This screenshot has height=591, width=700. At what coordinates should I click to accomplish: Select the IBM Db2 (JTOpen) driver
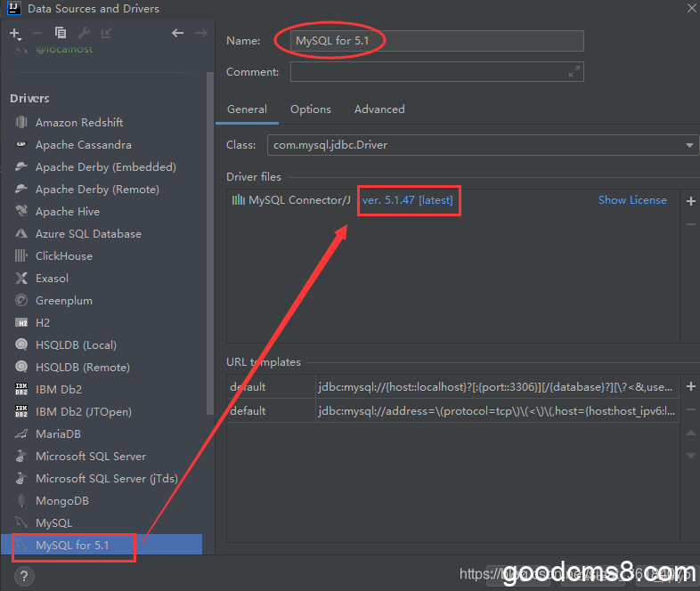click(x=84, y=412)
